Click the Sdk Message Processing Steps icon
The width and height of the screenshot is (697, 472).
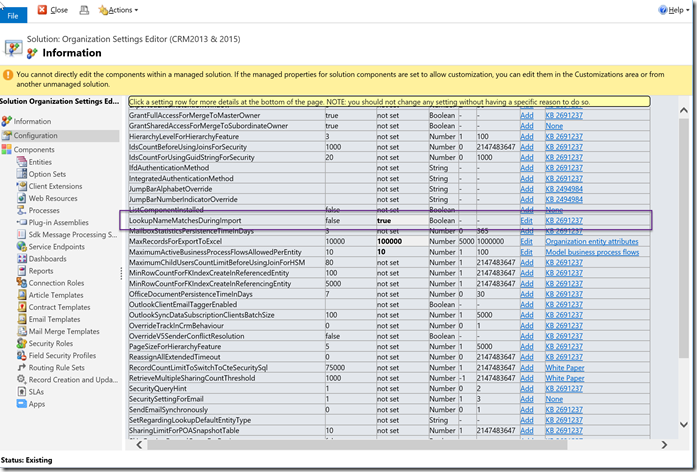[21, 234]
